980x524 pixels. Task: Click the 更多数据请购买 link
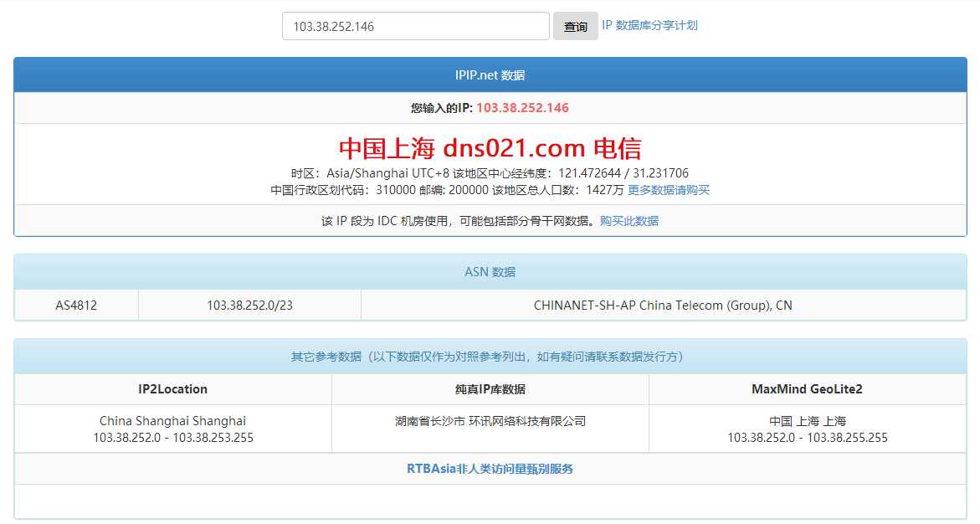(x=668, y=190)
